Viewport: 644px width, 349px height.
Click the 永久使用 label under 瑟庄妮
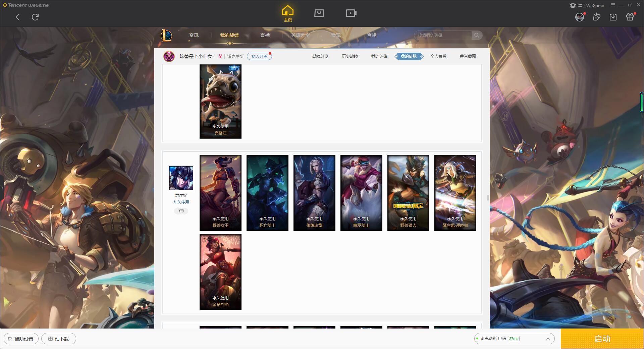(x=181, y=202)
